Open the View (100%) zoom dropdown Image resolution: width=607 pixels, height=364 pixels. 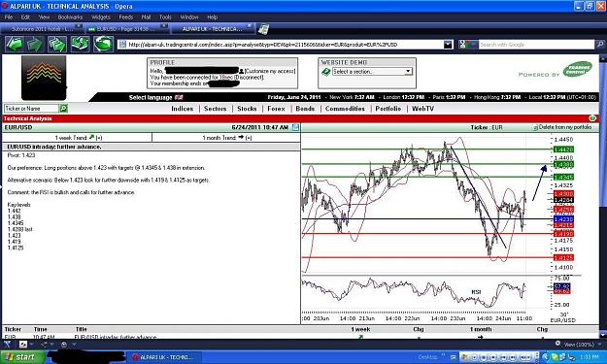click(600, 345)
